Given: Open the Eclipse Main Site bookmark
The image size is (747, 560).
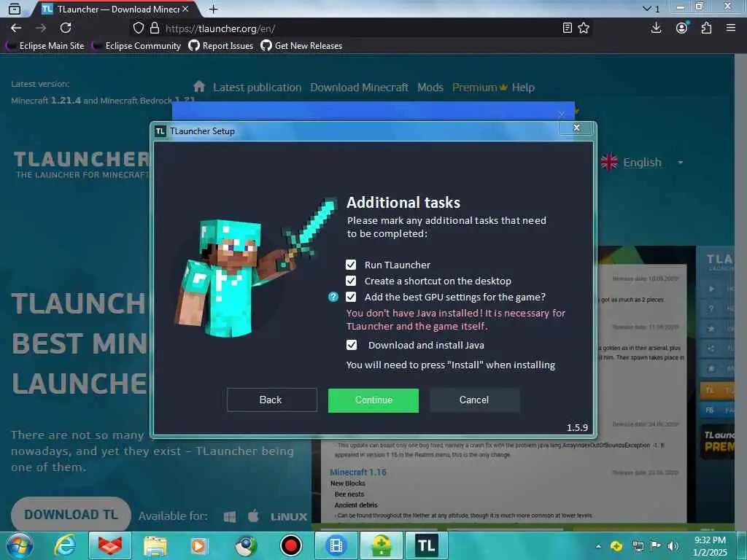Looking at the screenshot, I should (x=44, y=46).
